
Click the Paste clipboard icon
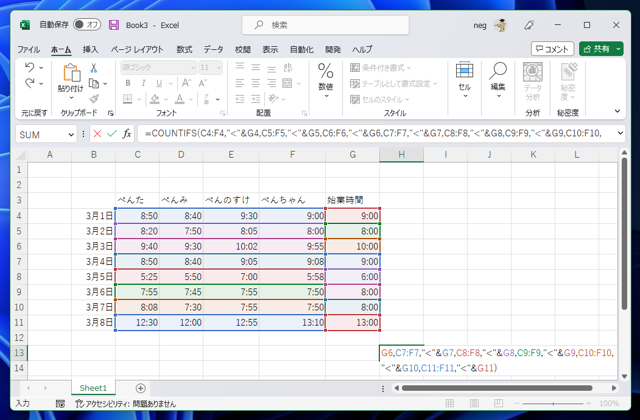pos(71,73)
